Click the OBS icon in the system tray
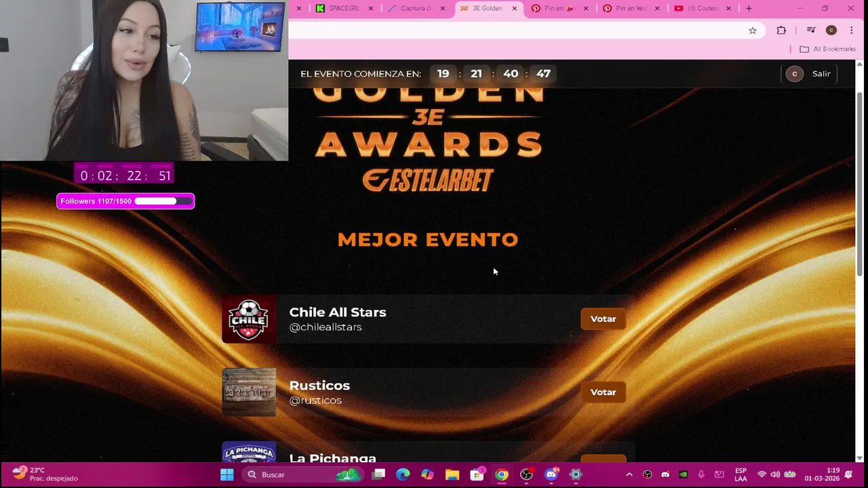Screen dimensions: 868x488 pyautogui.click(x=647, y=474)
